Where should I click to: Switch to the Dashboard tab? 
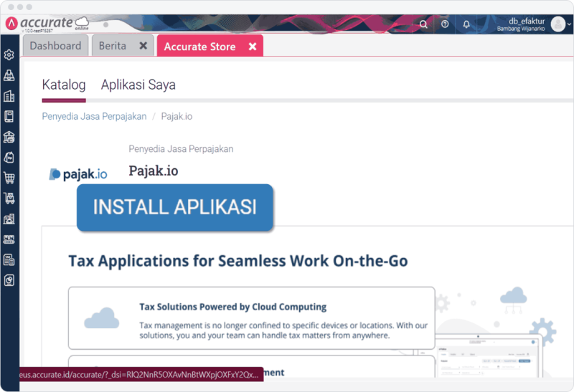(56, 46)
